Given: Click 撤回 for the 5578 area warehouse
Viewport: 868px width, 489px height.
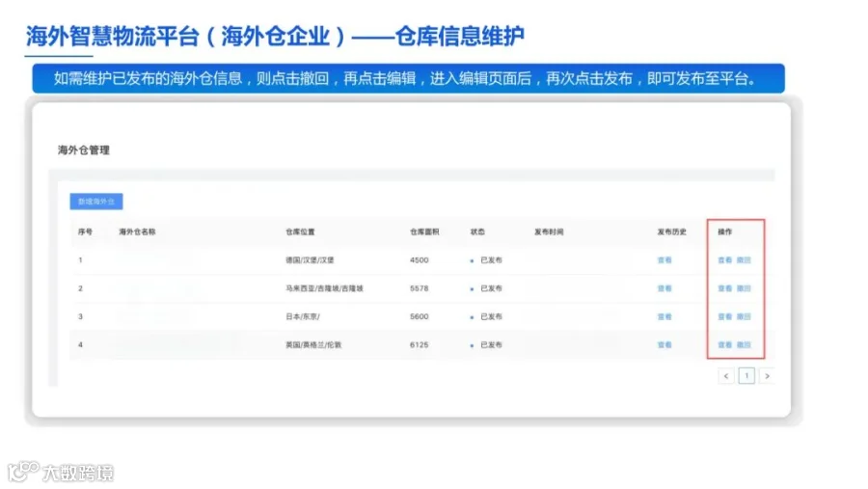Looking at the screenshot, I should click(x=744, y=288).
